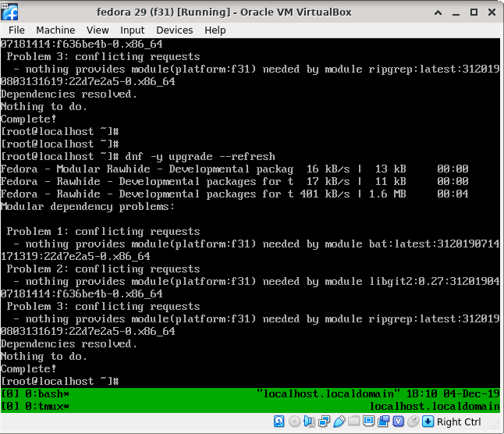The width and height of the screenshot is (504, 434).
Task: Click the 'dnf -y upgrade --refresh' command text
Action: coord(200,157)
